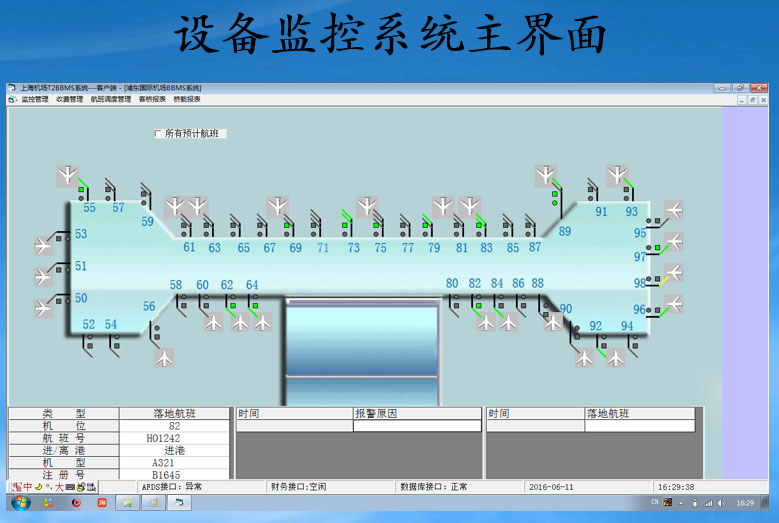Click the airplane icon at gate 89
Viewport: 779px width, 523px height.
(545, 176)
